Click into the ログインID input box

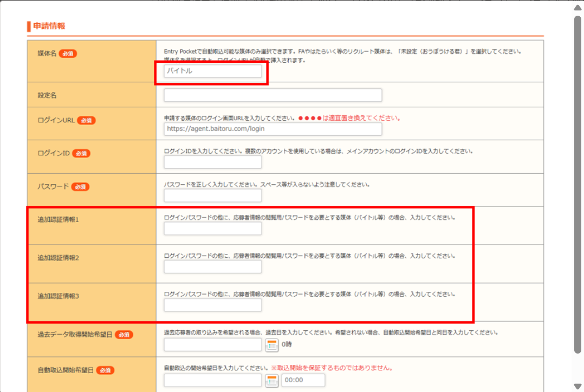pos(212,162)
